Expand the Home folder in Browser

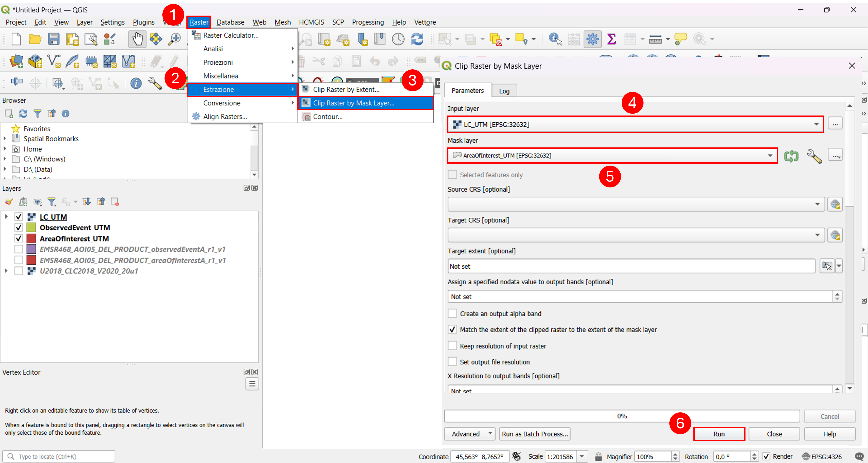click(x=5, y=149)
